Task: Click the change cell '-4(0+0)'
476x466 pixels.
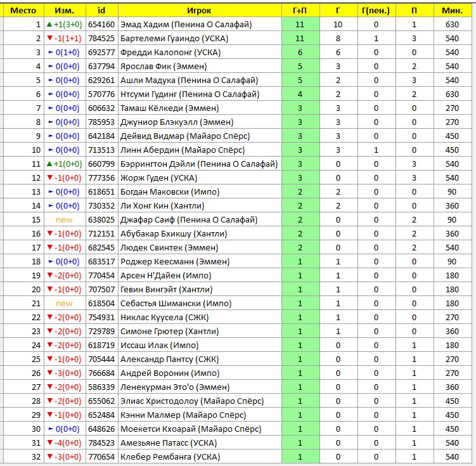Action: tap(65, 444)
